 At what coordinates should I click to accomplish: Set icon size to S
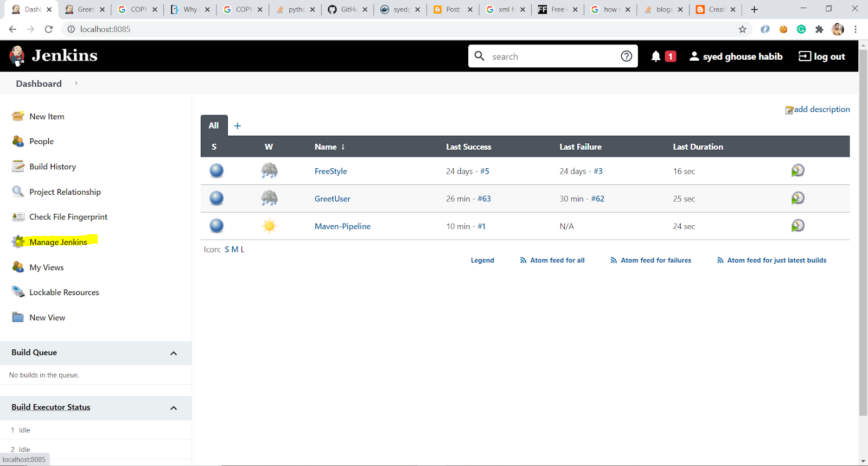[x=227, y=250]
